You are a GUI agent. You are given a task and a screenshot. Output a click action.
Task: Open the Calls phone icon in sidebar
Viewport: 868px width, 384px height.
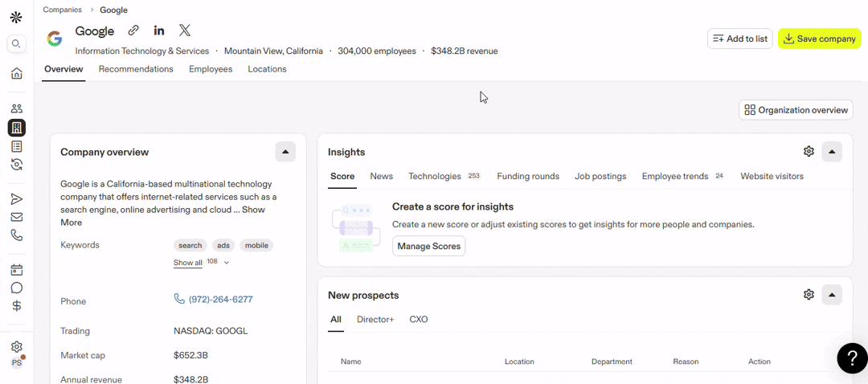point(17,235)
